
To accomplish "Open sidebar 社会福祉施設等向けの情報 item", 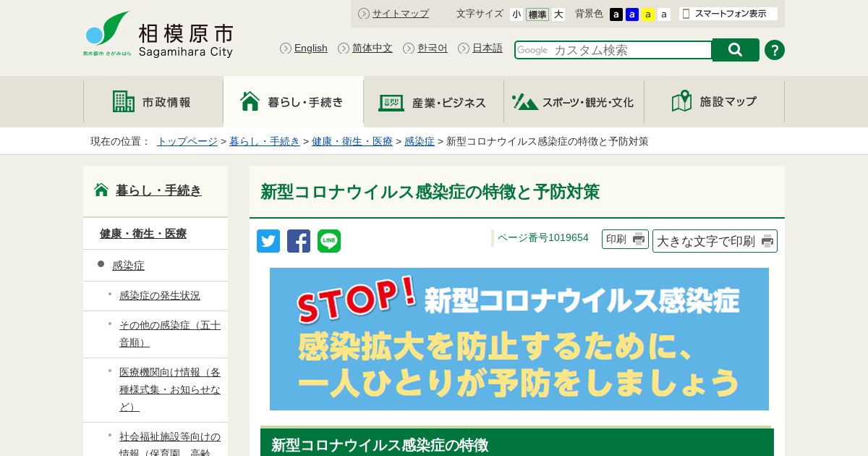I will click(170, 443).
